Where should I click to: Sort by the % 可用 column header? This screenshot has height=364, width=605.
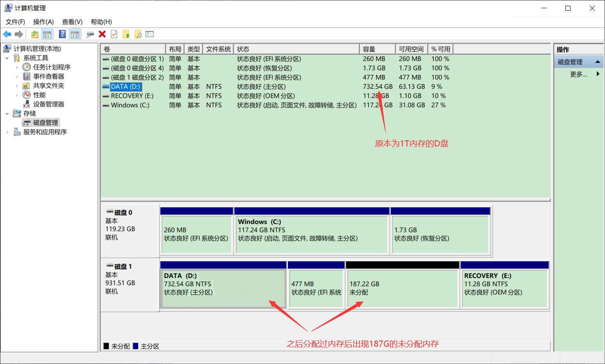[440, 49]
